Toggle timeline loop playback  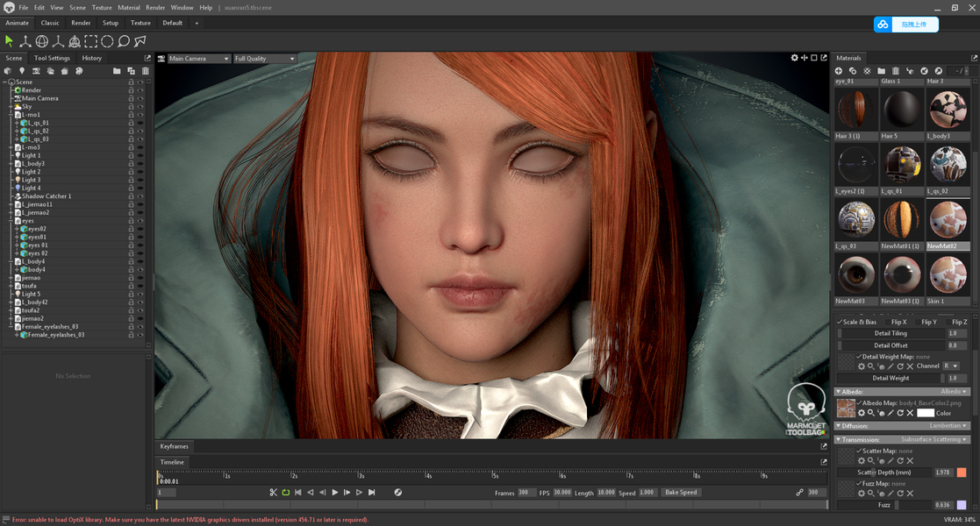[286, 493]
